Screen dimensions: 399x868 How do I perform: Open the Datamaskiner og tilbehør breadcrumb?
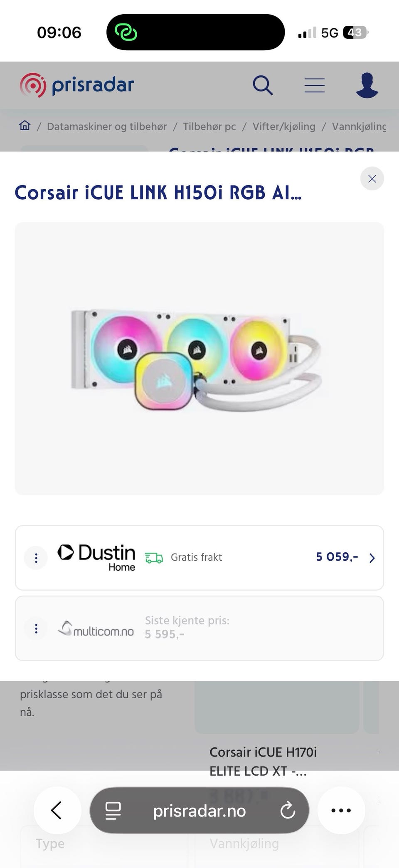click(107, 126)
